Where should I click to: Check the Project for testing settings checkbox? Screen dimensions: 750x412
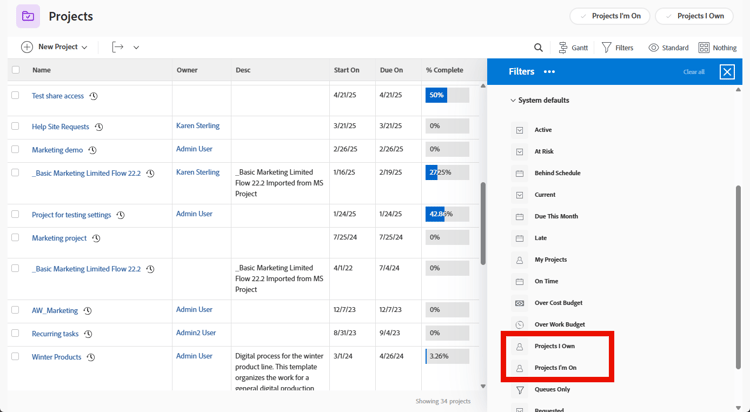coord(15,214)
